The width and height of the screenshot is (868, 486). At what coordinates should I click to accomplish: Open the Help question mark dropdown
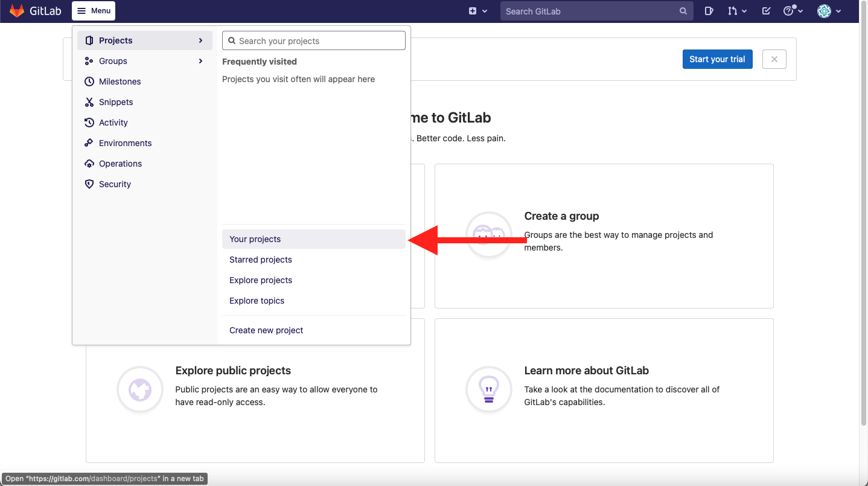click(793, 11)
